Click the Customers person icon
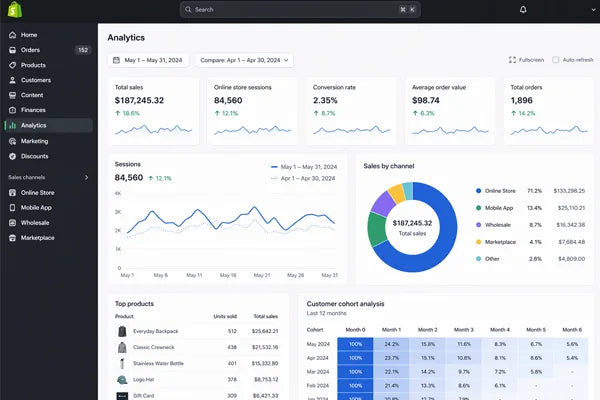 click(x=13, y=80)
